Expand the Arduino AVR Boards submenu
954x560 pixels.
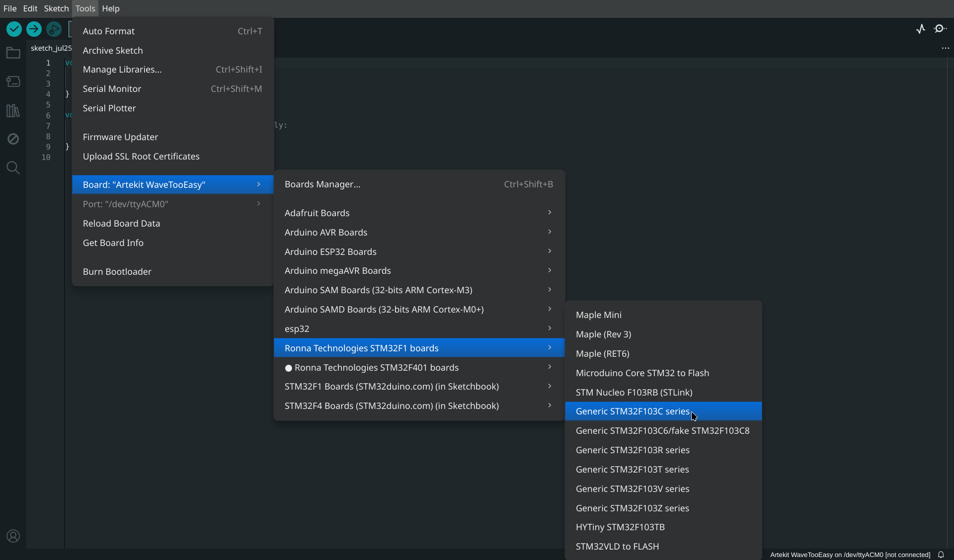click(419, 232)
